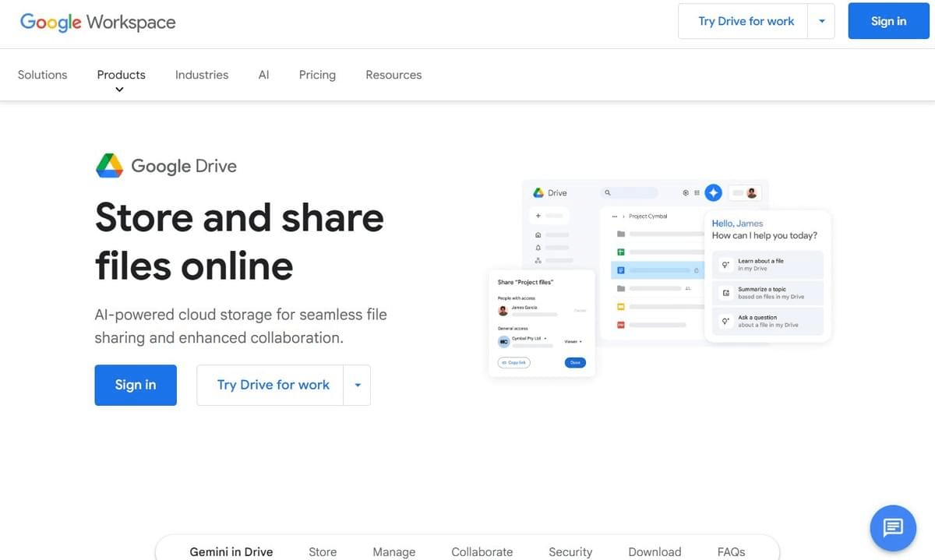
Task: Click Copy link in the share dialog
Action: pos(513,362)
